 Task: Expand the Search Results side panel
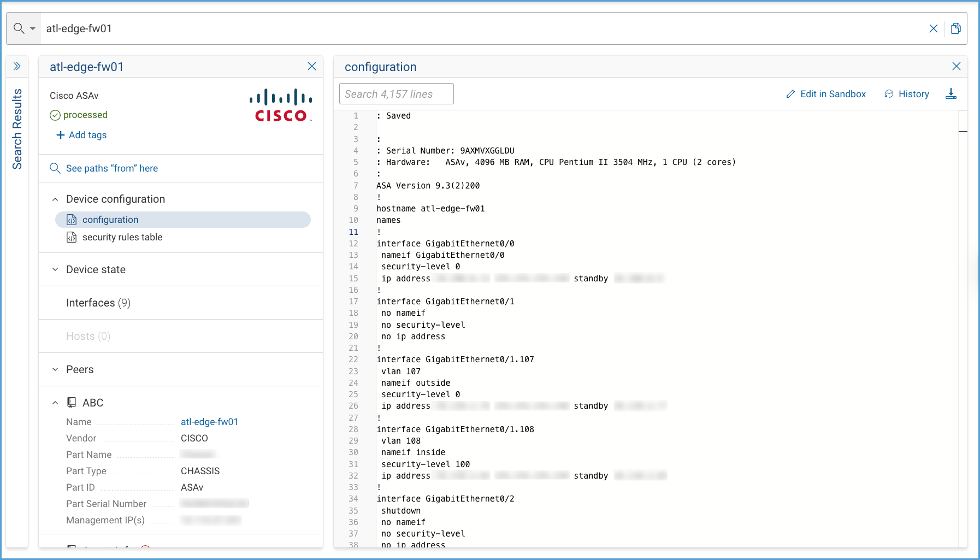[17, 66]
